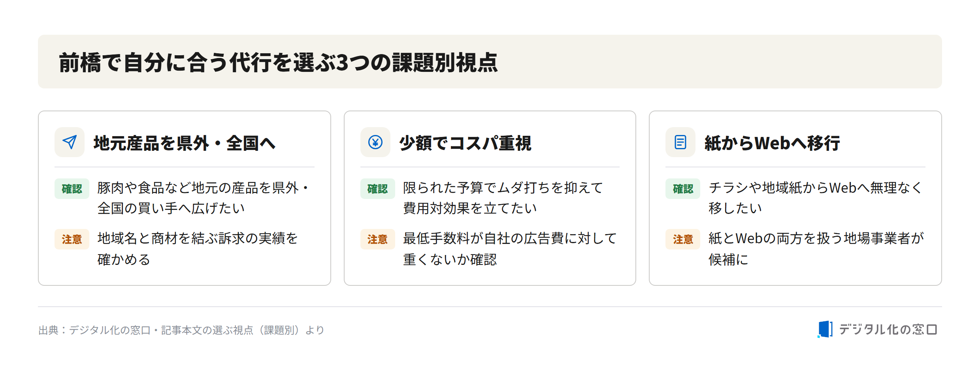The width and height of the screenshot is (980, 375).
Task: Click the text チラシや地域紙からWebへ無理なく
Action: click(x=815, y=188)
